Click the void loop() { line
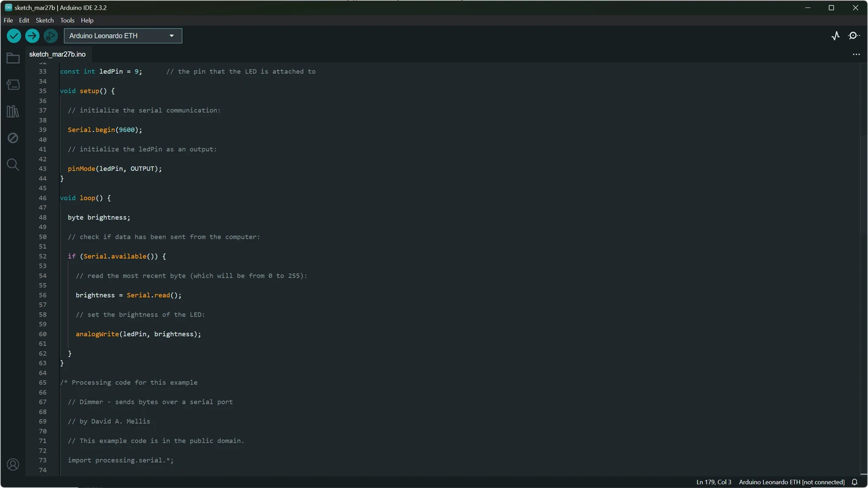 click(x=85, y=198)
